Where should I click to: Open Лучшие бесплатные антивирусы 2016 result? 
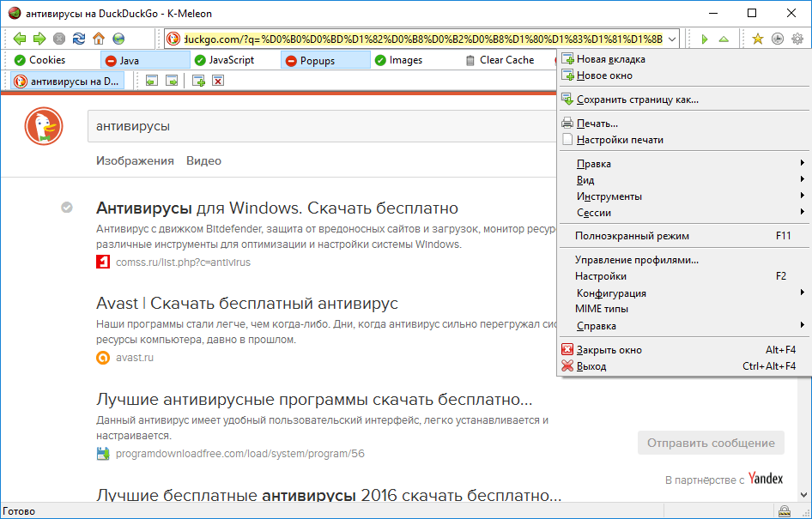[329, 495]
